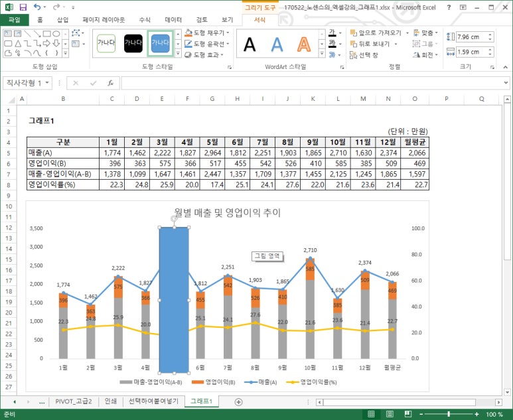Click the Undo arrow icon
The height and width of the screenshot is (420, 513).
(x=38, y=7)
